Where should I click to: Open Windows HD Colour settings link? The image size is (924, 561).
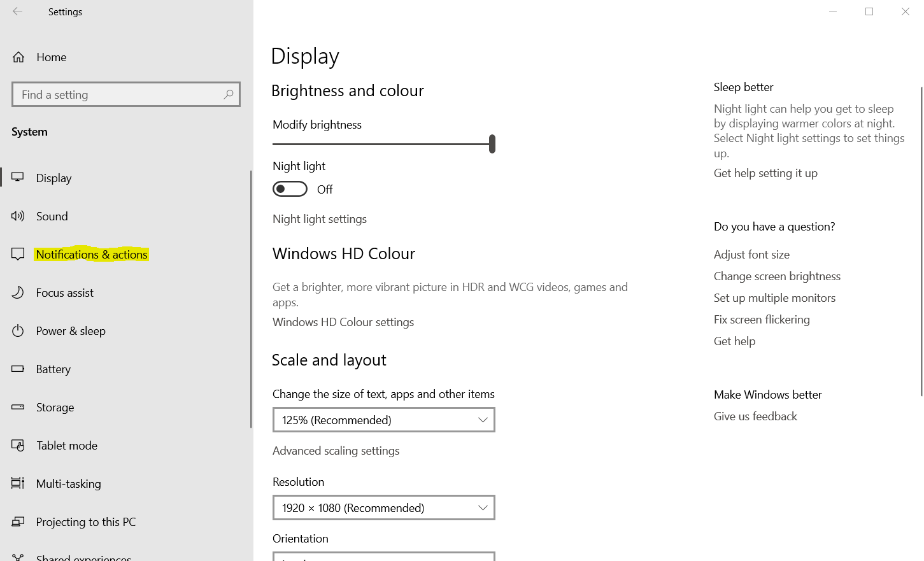click(343, 322)
